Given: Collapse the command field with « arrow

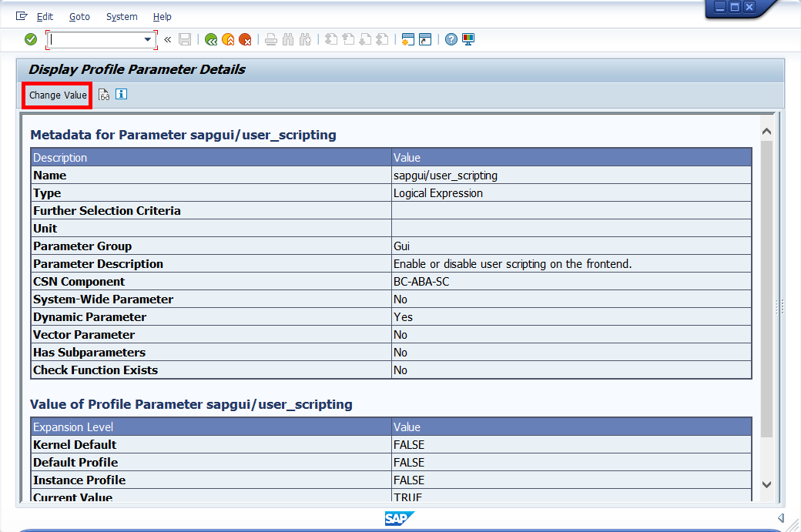Looking at the screenshot, I should tap(168, 39).
